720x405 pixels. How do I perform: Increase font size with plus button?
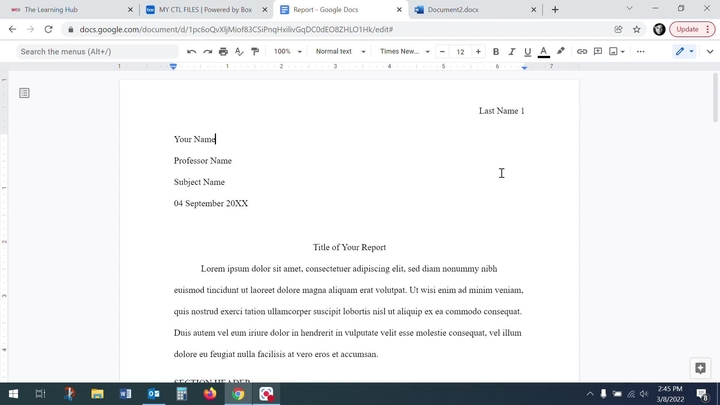point(478,51)
